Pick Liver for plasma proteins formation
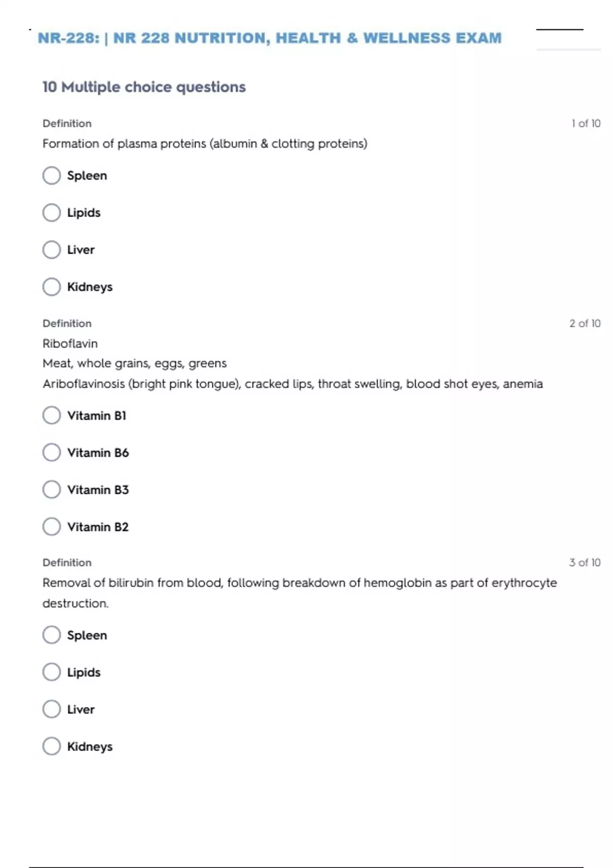Screen dimensions: 613x868 coord(52,250)
